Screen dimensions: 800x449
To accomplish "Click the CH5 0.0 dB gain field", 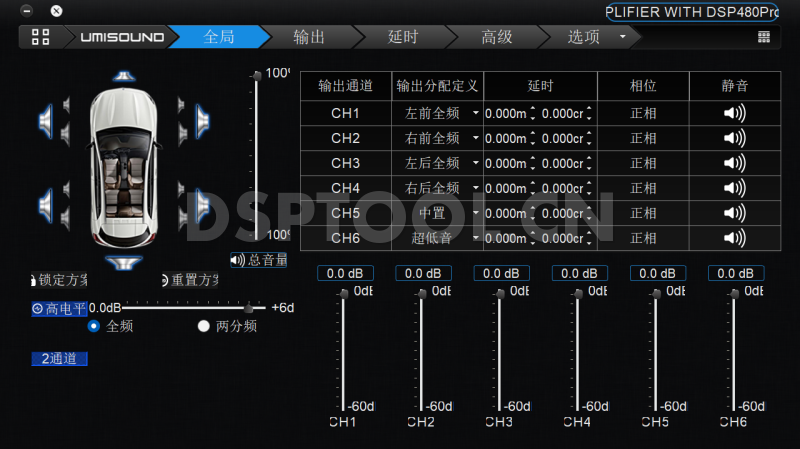I will pos(657,273).
